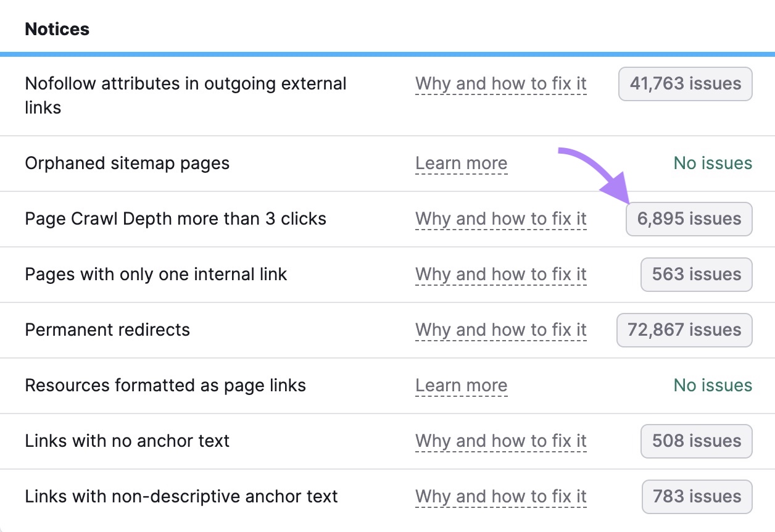The width and height of the screenshot is (775, 532).
Task: Select the Page Crawl Depth notice row
Action: 175,218
